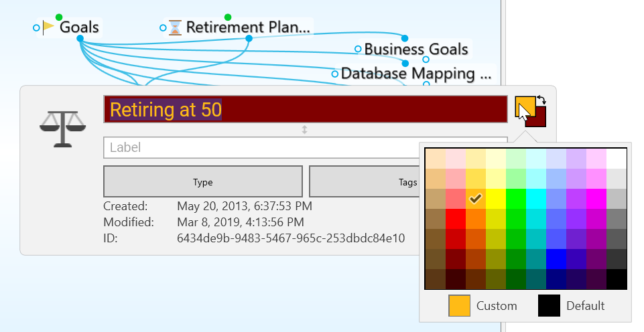Select the Business Goals thought

tap(415, 50)
